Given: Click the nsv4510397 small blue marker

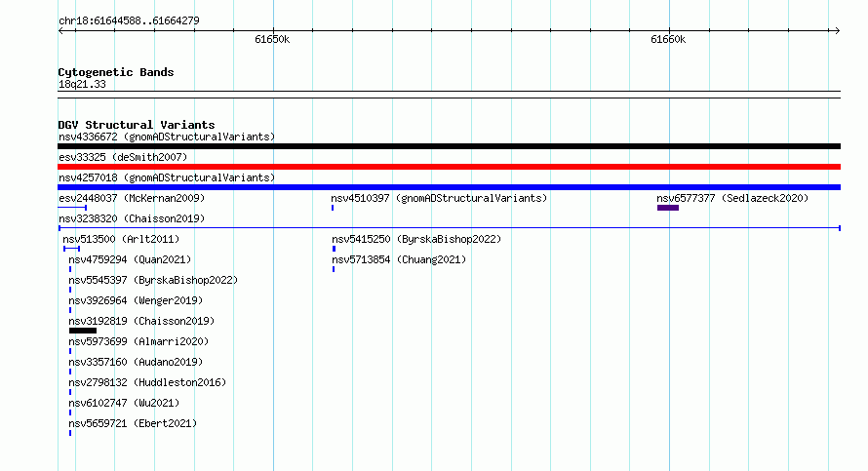Looking at the screenshot, I should (x=333, y=208).
